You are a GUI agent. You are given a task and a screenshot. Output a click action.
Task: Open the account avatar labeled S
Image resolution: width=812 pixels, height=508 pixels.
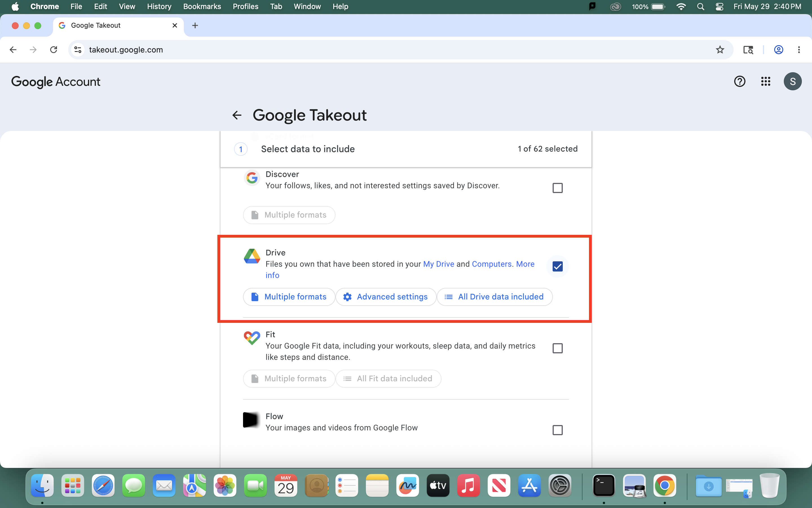(x=793, y=81)
